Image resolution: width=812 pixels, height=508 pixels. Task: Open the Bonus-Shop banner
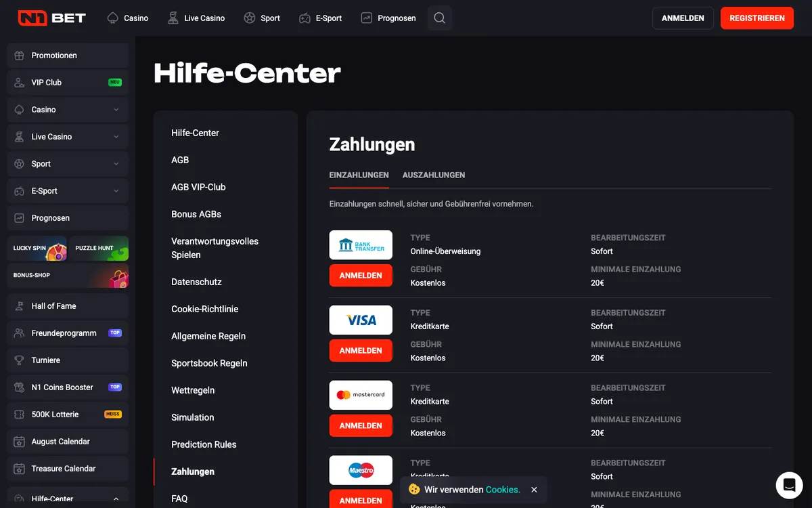tap(68, 276)
